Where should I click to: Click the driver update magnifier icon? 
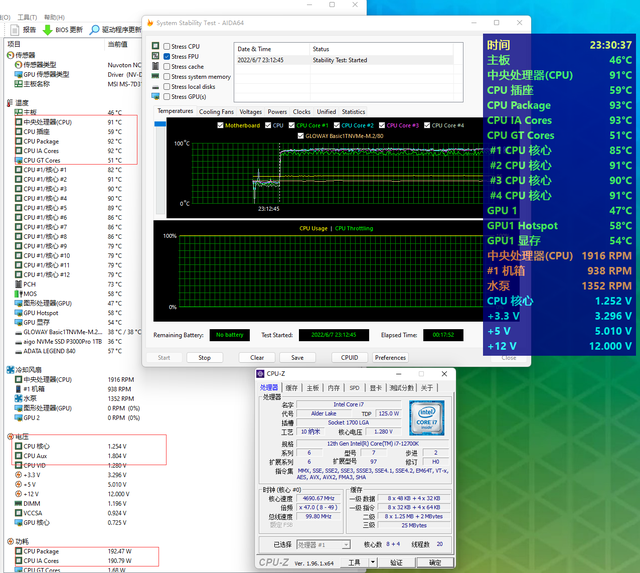pos(94,30)
